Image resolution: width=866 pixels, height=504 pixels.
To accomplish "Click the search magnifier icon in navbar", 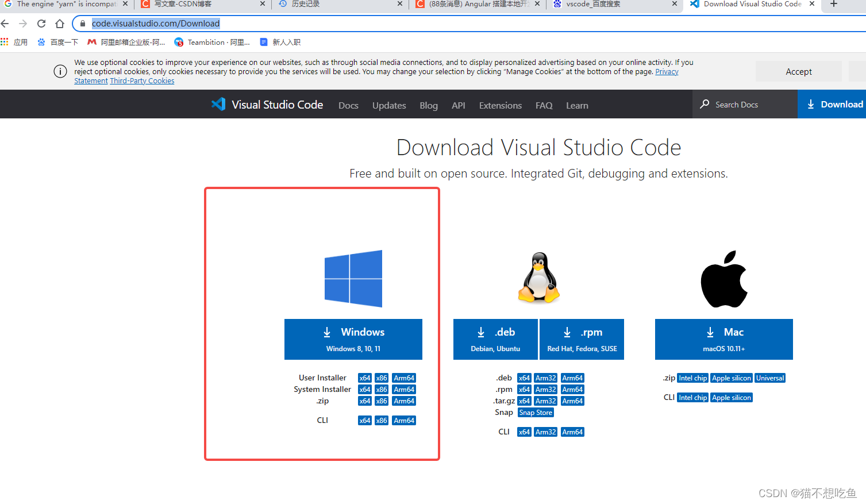I will pyautogui.click(x=705, y=104).
